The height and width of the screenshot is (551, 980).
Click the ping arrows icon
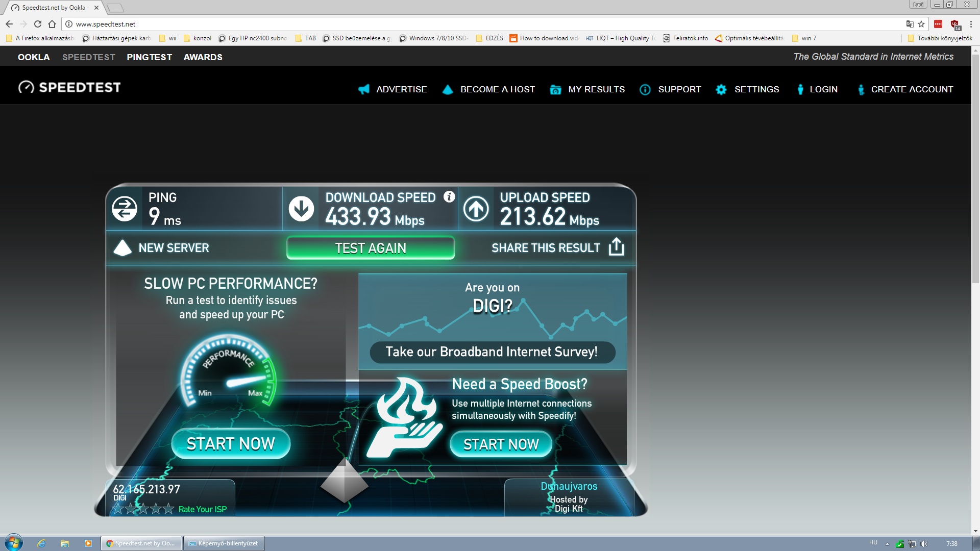125,209
